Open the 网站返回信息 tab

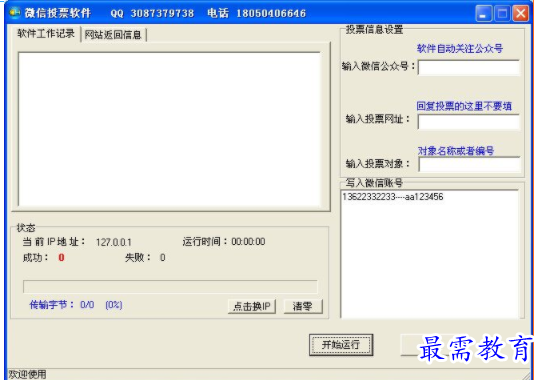coord(113,35)
